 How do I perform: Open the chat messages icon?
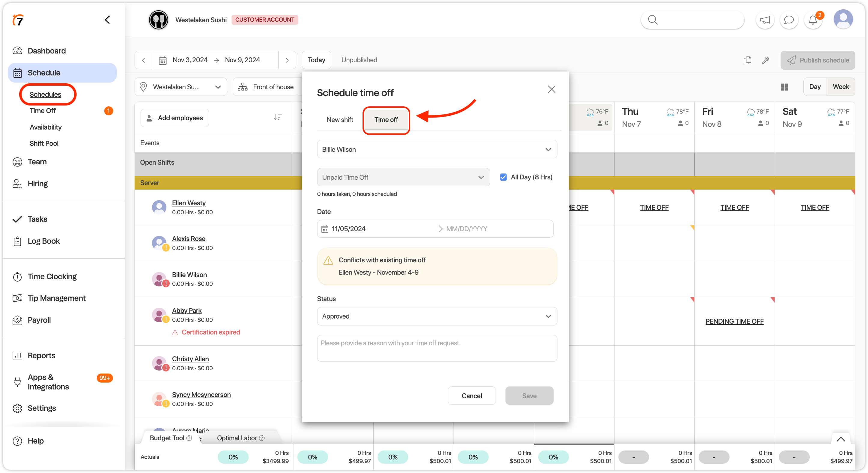(x=788, y=20)
